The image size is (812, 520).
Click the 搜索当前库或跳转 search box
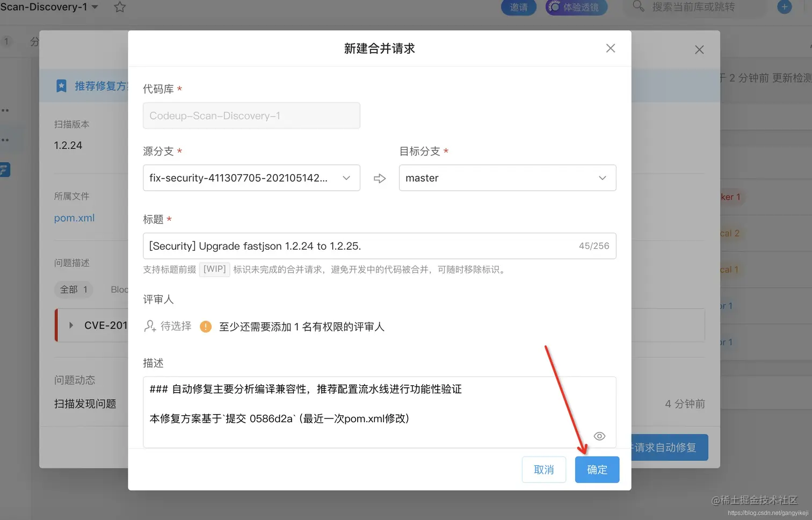pyautogui.click(x=695, y=8)
